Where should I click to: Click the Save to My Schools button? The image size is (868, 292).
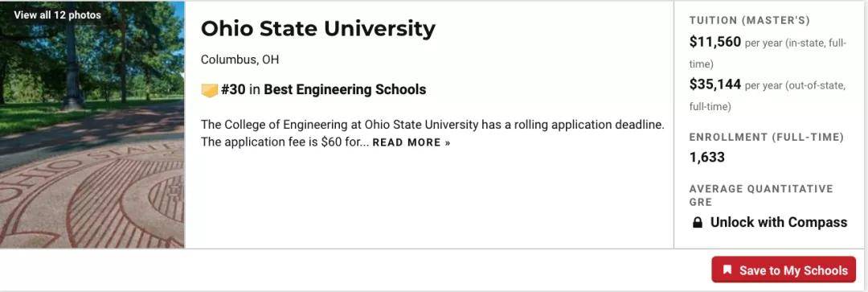[784, 269]
